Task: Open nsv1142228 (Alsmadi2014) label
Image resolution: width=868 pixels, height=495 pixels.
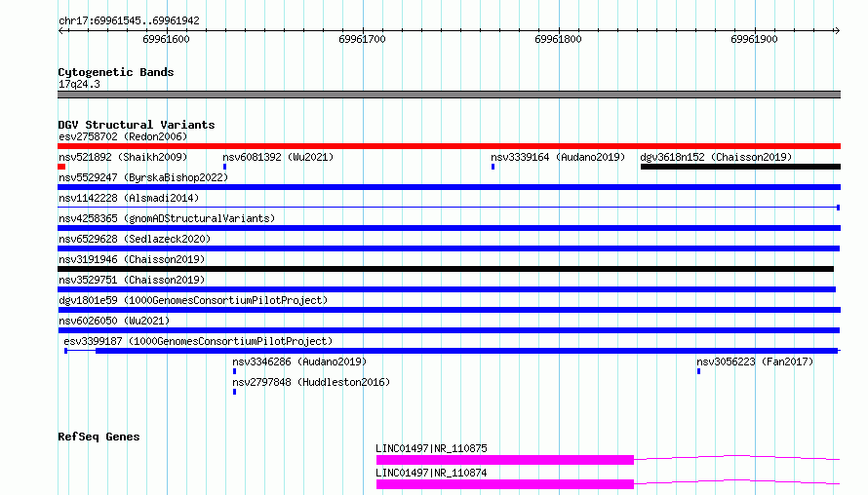Action: tap(129, 198)
